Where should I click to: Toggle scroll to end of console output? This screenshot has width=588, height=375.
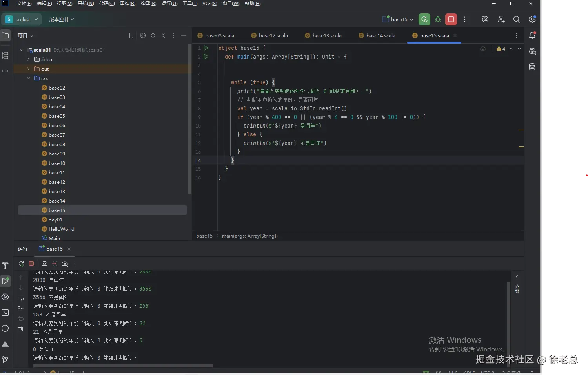pyautogui.click(x=21, y=308)
